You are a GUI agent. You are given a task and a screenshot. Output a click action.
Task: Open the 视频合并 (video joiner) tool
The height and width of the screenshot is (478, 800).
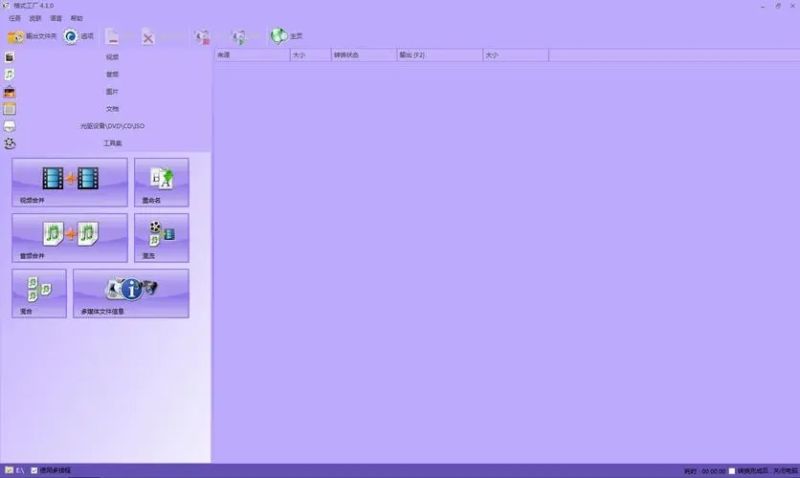(69, 181)
